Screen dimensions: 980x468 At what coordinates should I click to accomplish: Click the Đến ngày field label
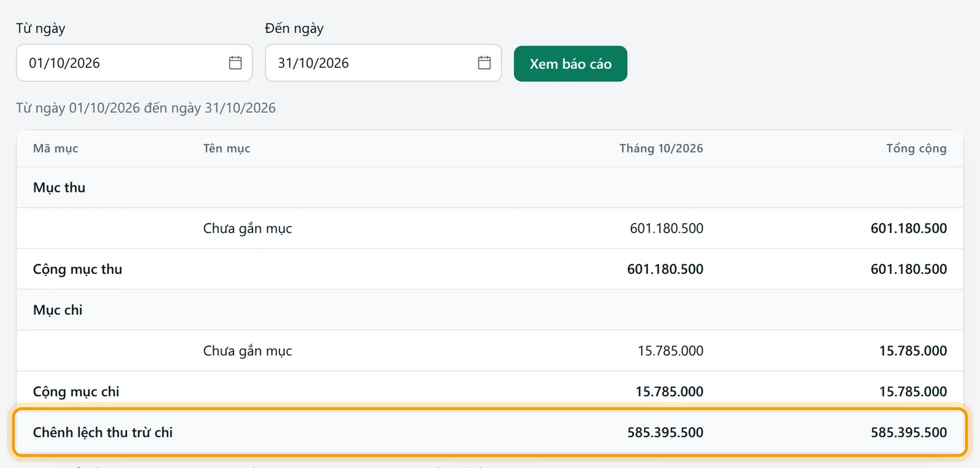tap(294, 29)
